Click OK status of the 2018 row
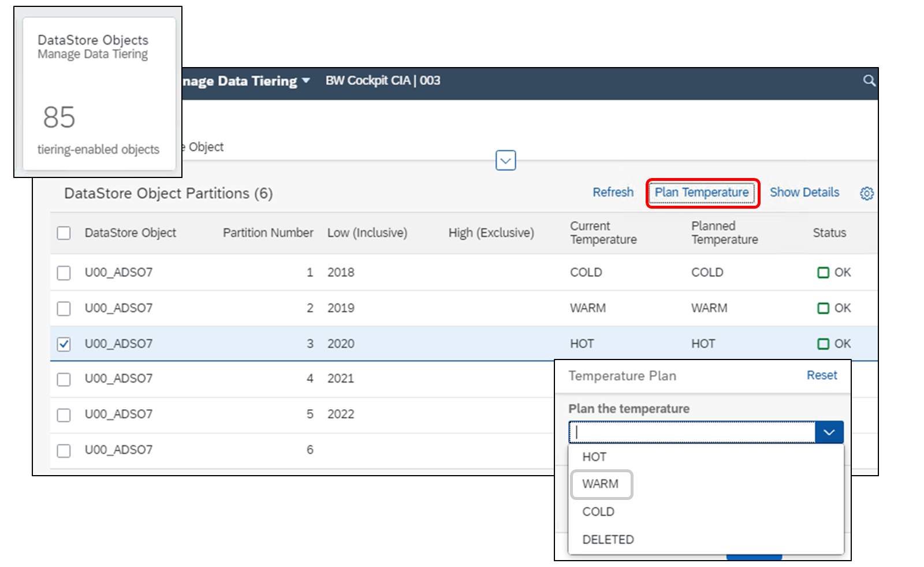This screenshot has height=567, width=924. pos(834,272)
